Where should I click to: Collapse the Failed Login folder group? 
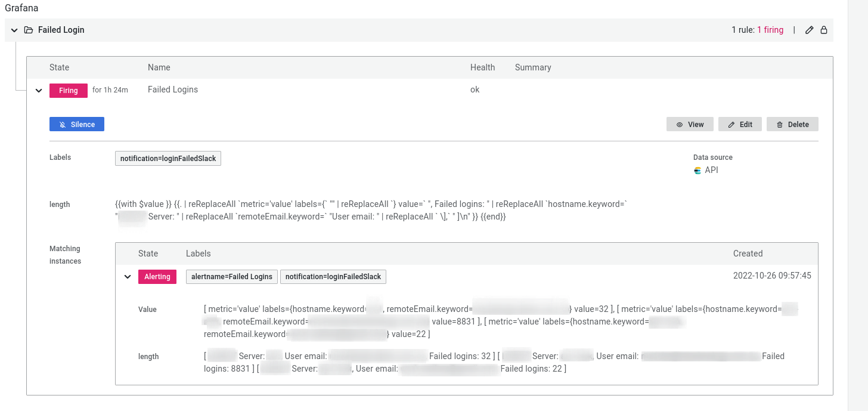pyautogui.click(x=14, y=30)
